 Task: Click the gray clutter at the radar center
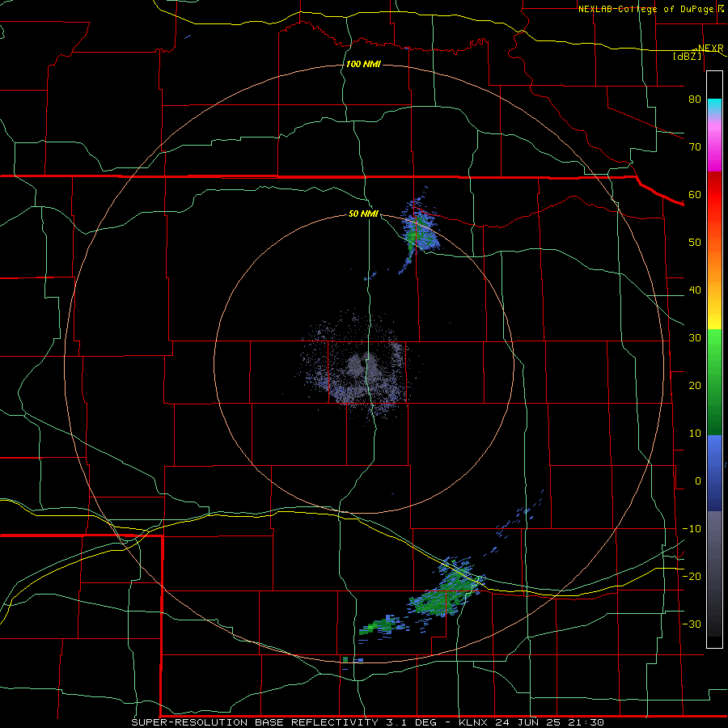pyautogui.click(x=360, y=366)
